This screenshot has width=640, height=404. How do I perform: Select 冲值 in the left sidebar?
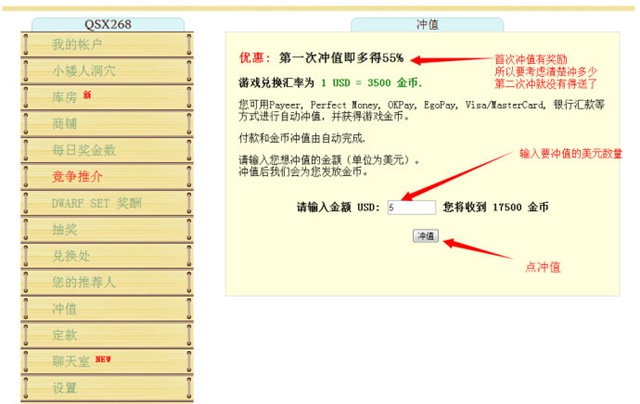65,308
